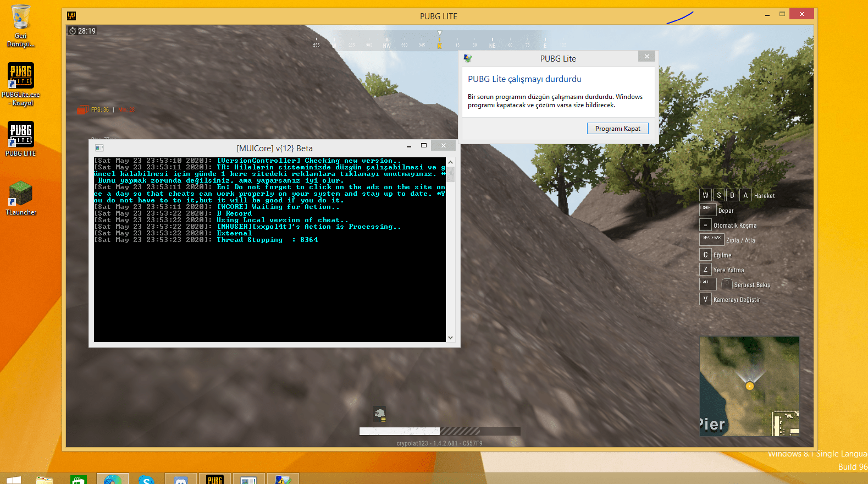Click the A movement key icon
Screen dimensions: 868x484
pyautogui.click(x=745, y=195)
